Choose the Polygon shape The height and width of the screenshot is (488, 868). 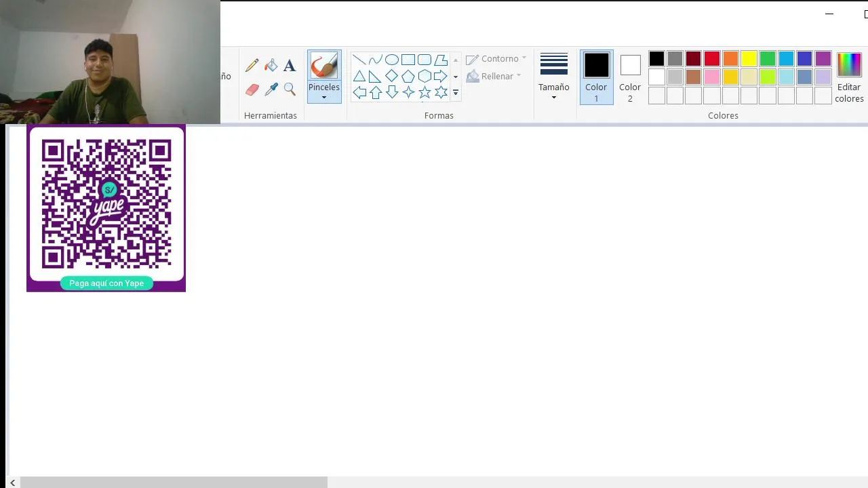441,60
